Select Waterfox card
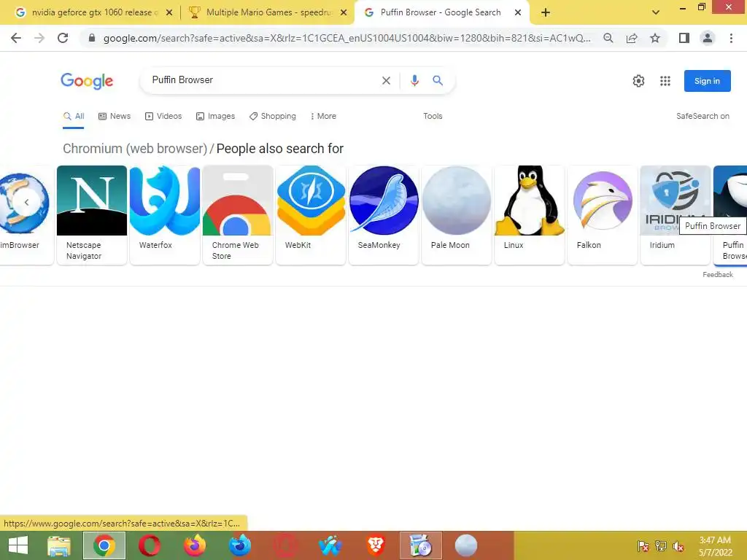The height and width of the screenshot is (560, 747). (165, 215)
